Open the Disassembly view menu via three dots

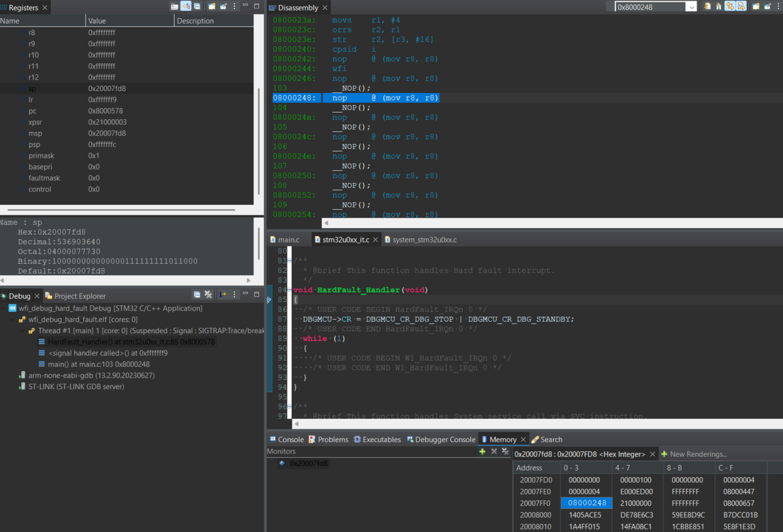(x=778, y=5)
